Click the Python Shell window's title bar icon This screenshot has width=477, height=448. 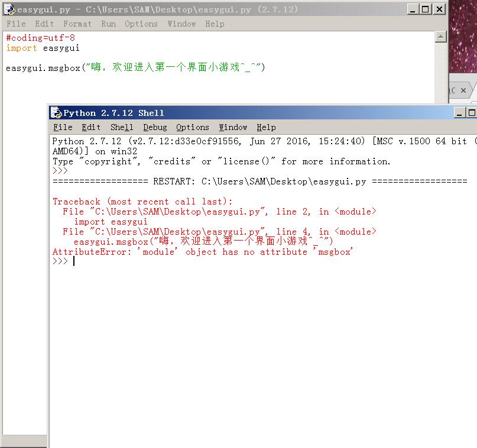pyautogui.click(x=56, y=113)
